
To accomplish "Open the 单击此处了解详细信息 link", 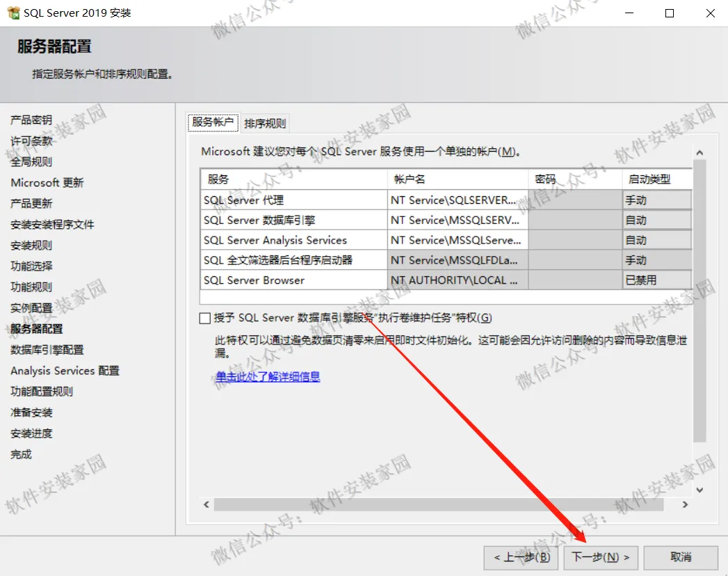I will (x=268, y=377).
